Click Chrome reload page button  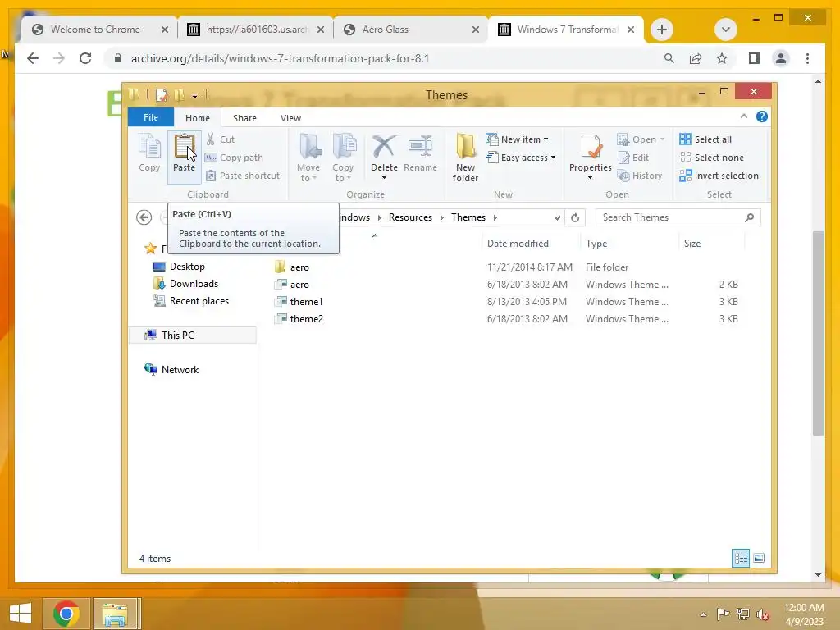[x=85, y=58]
